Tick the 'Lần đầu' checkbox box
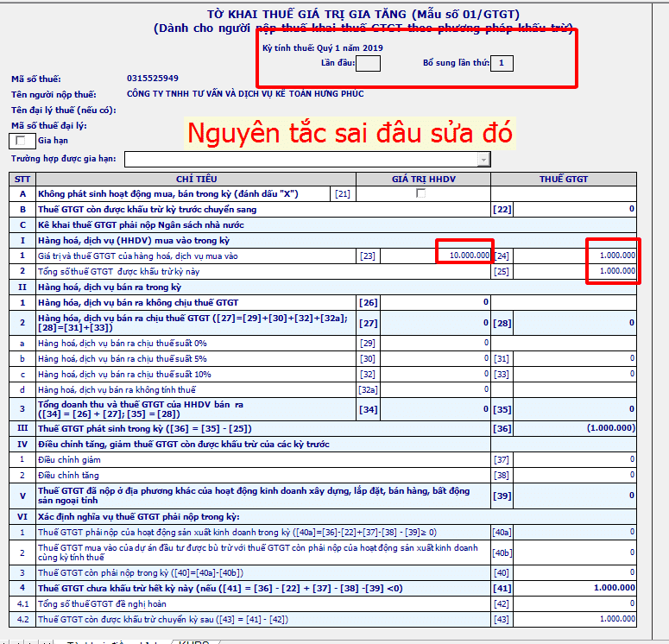This screenshot has width=669, height=644. (368, 63)
